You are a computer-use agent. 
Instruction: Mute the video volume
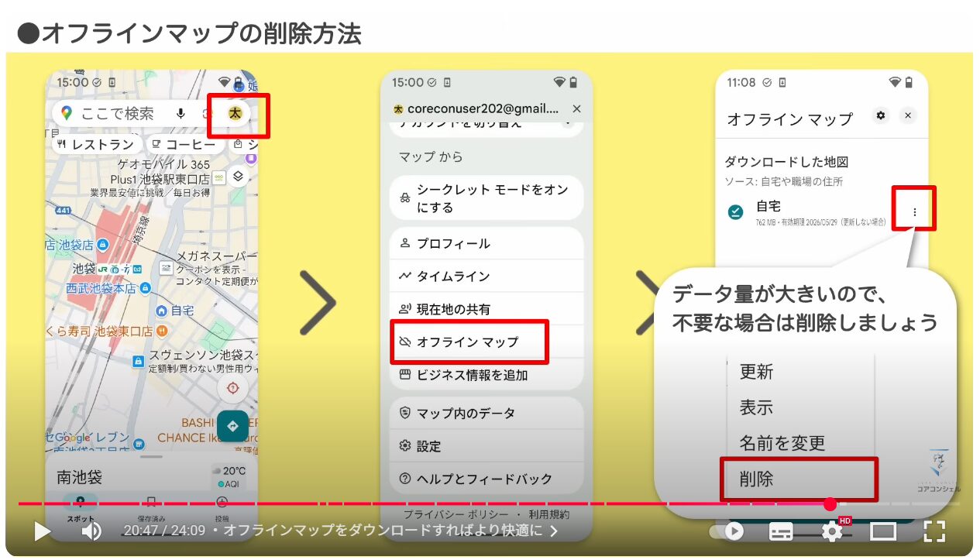click(91, 531)
